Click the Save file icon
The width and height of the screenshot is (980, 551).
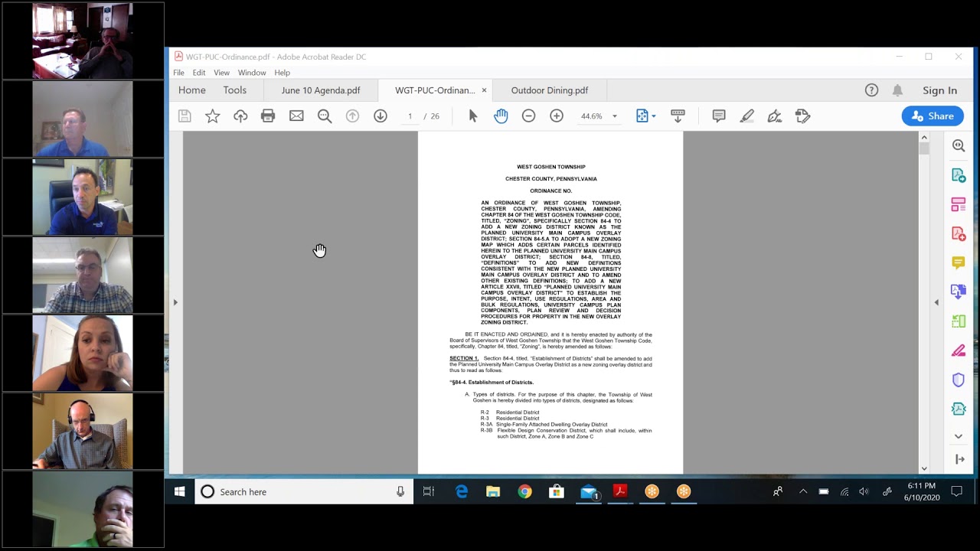[185, 116]
